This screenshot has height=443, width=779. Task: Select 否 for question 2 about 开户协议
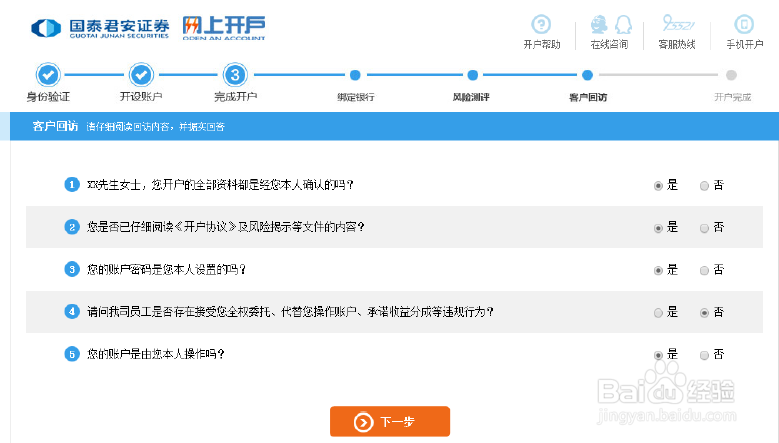click(x=704, y=228)
